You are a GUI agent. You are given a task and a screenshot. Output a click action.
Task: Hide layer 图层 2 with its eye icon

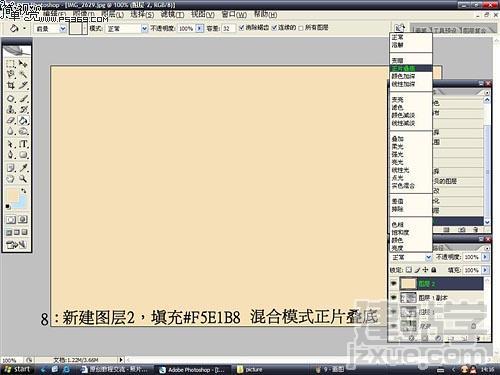[394, 284]
